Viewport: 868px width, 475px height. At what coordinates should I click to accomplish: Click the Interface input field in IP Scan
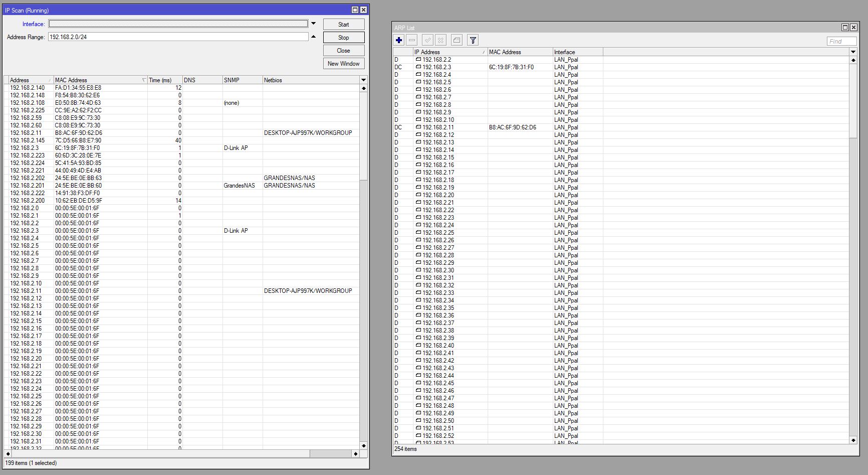pyautogui.click(x=178, y=24)
